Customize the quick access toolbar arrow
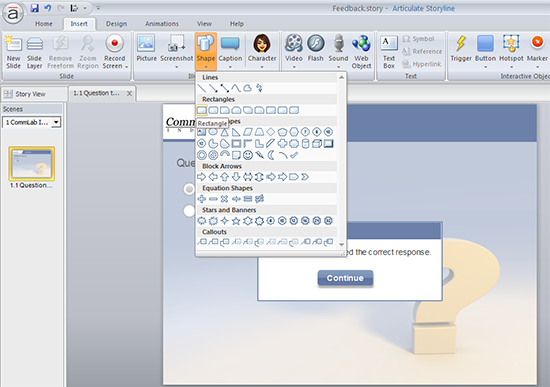Image resolution: width=550 pixels, height=387 pixels. [x=98, y=8]
